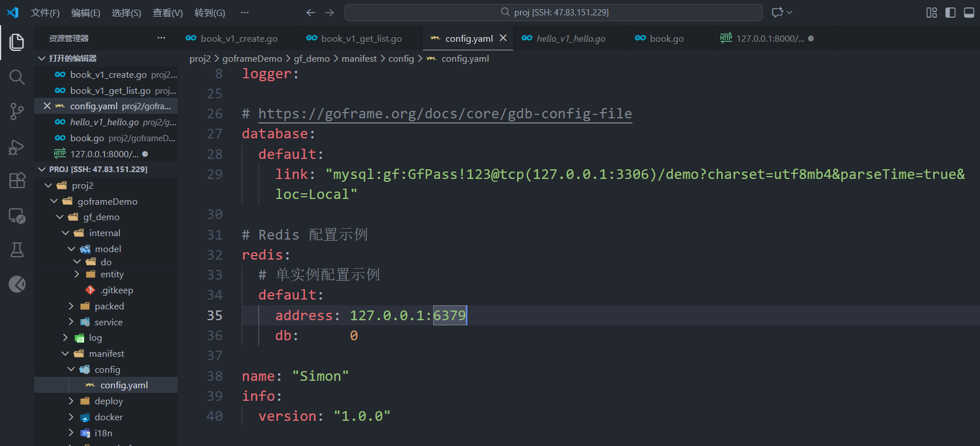Image resolution: width=980 pixels, height=446 pixels.
Task: Toggle bottom panel visibility
Action: (969, 13)
